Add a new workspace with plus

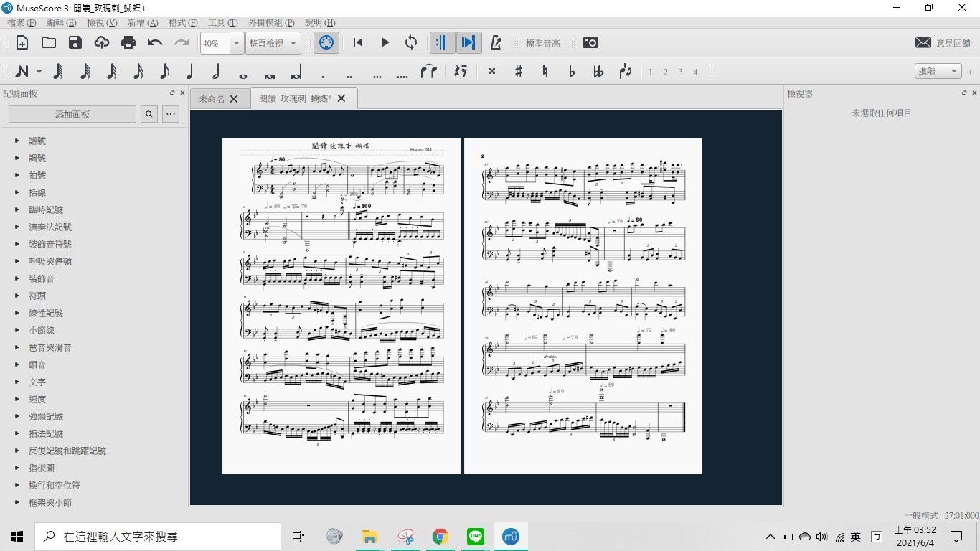[x=970, y=72]
